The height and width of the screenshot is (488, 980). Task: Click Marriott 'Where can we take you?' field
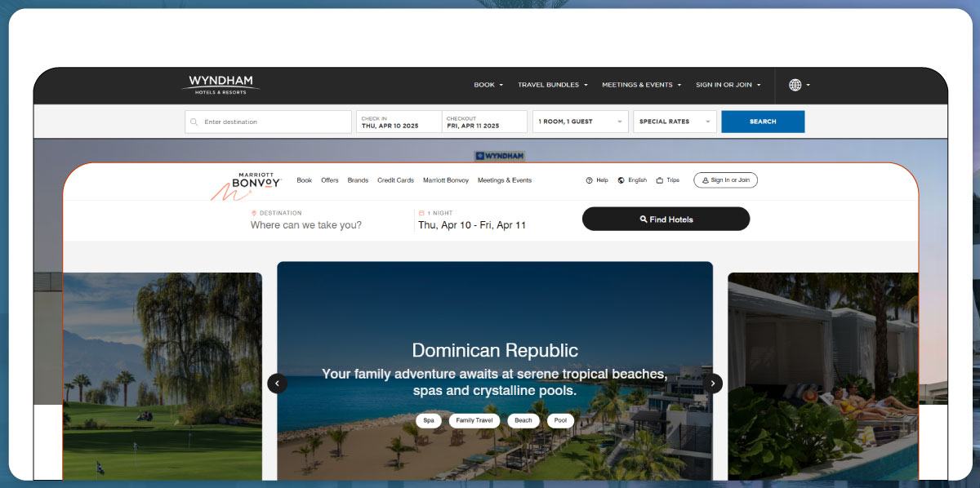click(x=306, y=225)
